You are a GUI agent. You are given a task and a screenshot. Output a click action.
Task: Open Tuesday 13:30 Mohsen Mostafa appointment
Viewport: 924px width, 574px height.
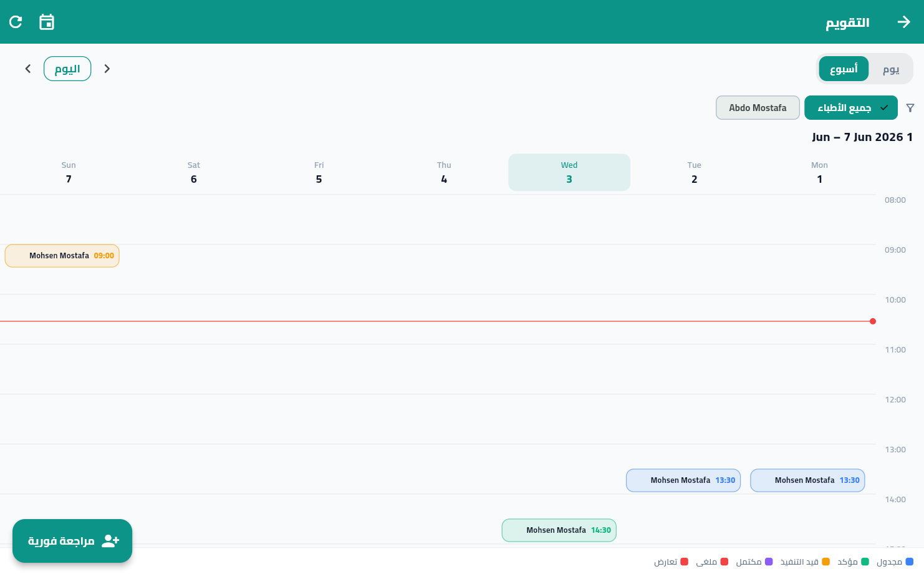click(x=683, y=480)
